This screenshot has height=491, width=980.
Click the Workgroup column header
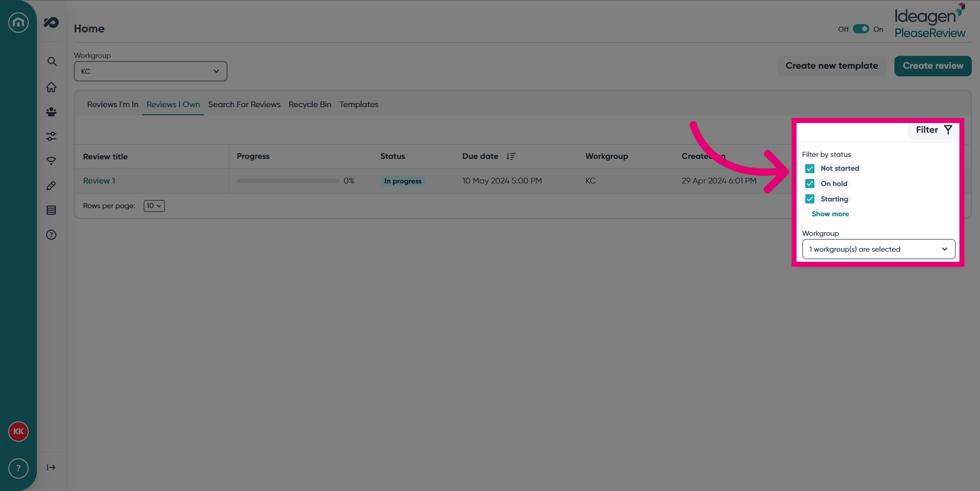(x=607, y=156)
